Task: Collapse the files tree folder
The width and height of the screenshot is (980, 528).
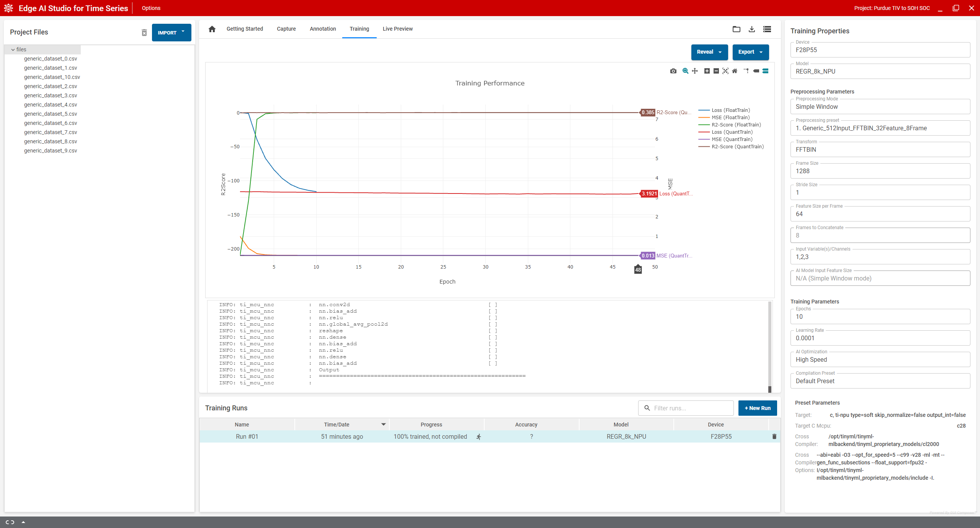Action: click(13, 49)
